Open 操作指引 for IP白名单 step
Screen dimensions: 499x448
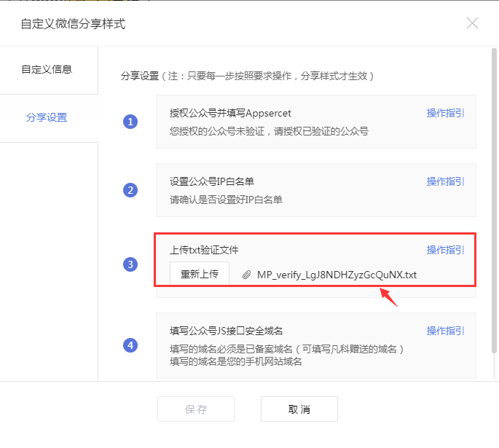click(445, 181)
